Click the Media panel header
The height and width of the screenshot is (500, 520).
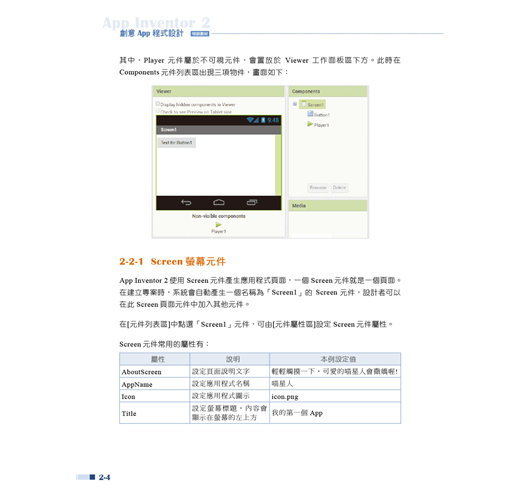328,206
